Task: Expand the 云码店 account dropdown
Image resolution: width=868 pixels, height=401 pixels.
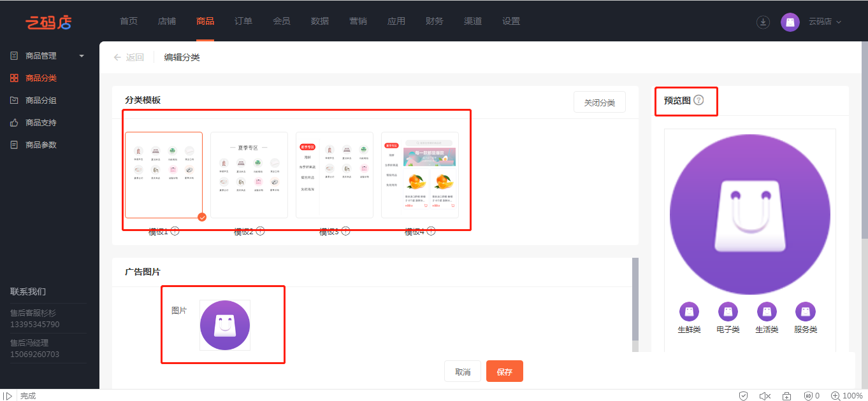Action: (x=825, y=22)
